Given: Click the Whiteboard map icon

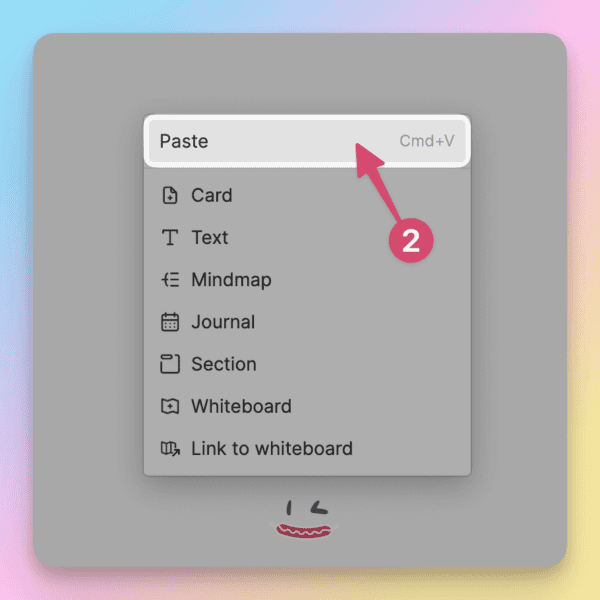Looking at the screenshot, I should point(170,406).
